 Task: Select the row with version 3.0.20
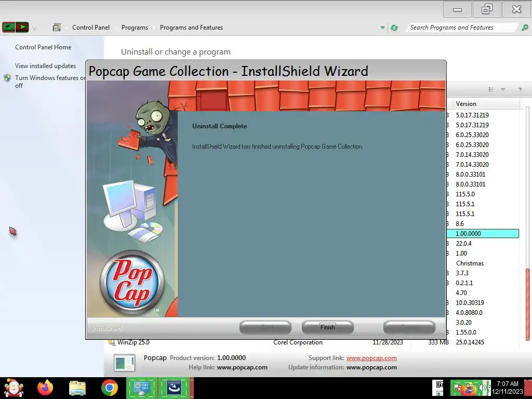(483, 322)
